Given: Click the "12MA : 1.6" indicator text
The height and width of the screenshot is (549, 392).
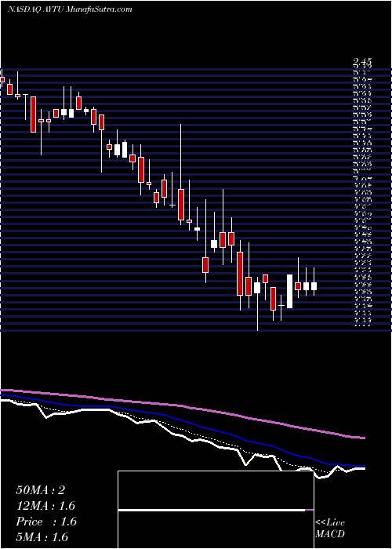Looking at the screenshot, I should 45,506.
